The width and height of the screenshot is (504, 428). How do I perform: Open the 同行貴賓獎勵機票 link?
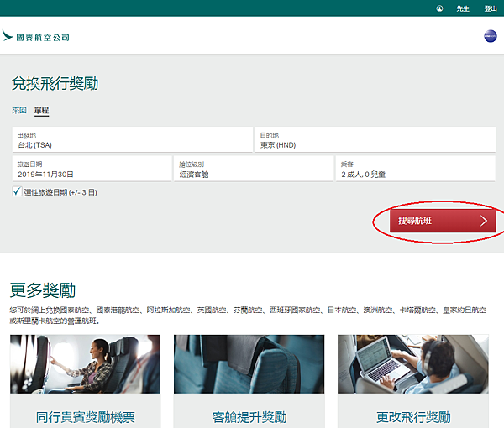pos(85,417)
